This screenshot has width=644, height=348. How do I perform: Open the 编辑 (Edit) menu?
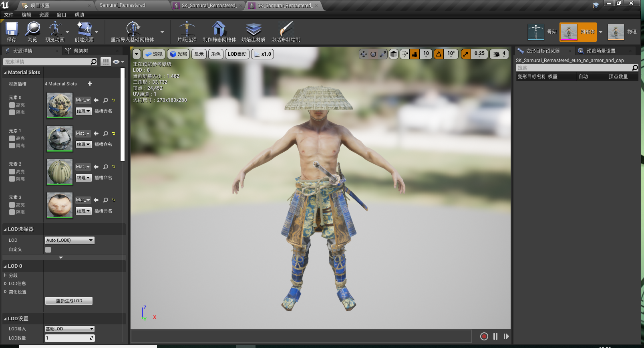click(x=26, y=15)
